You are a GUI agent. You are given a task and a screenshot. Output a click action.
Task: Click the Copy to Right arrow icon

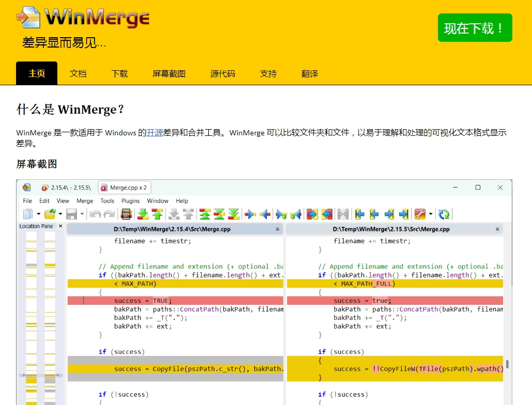250,214
